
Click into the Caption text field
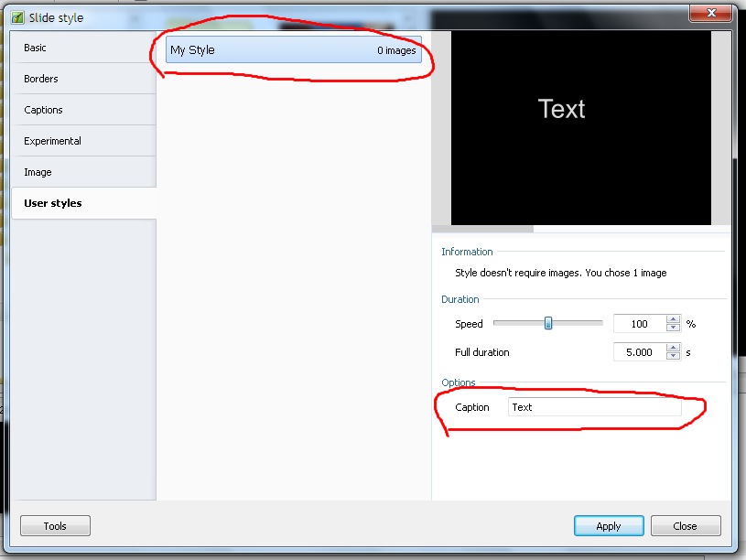coord(594,407)
